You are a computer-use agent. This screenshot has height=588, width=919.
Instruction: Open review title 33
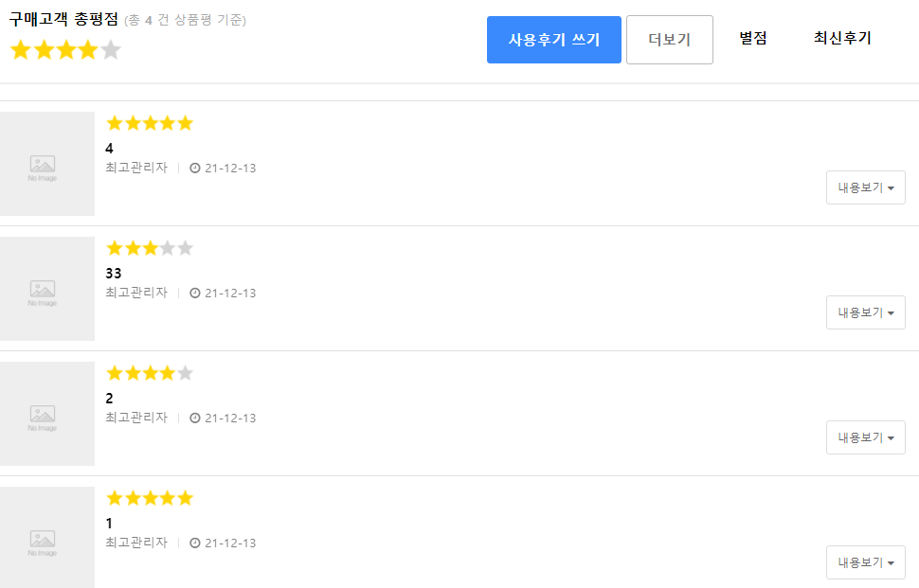[x=114, y=274]
